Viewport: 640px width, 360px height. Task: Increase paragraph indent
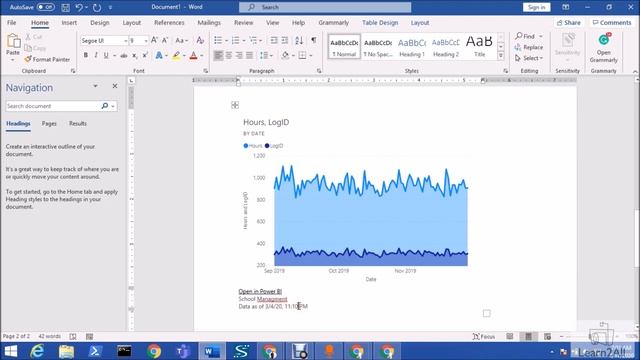(284, 40)
